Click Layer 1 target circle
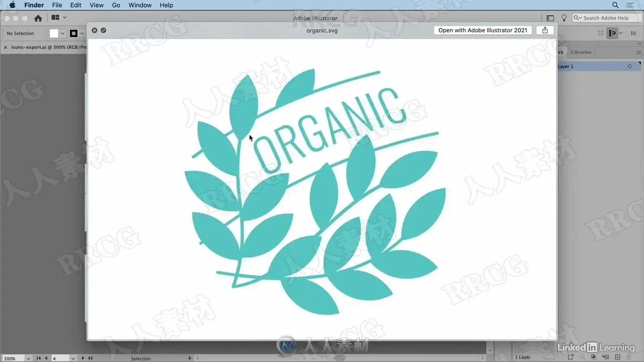The width and height of the screenshot is (644, 362). pyautogui.click(x=629, y=66)
